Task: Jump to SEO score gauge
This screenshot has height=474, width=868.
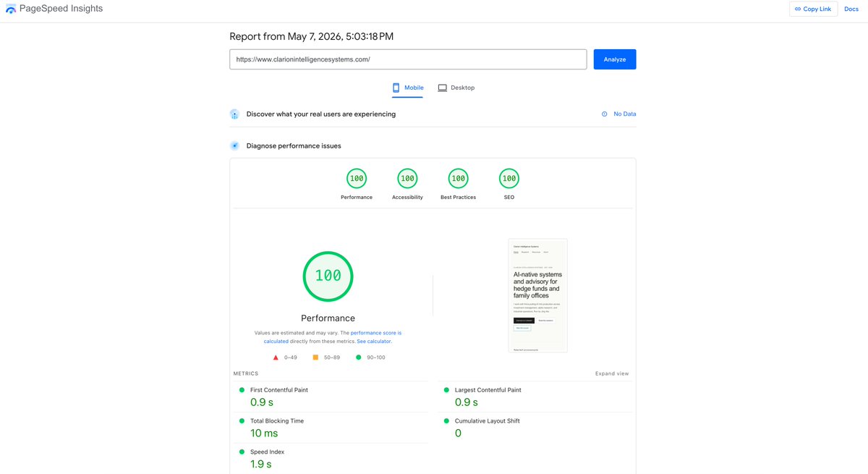Action: [509, 178]
